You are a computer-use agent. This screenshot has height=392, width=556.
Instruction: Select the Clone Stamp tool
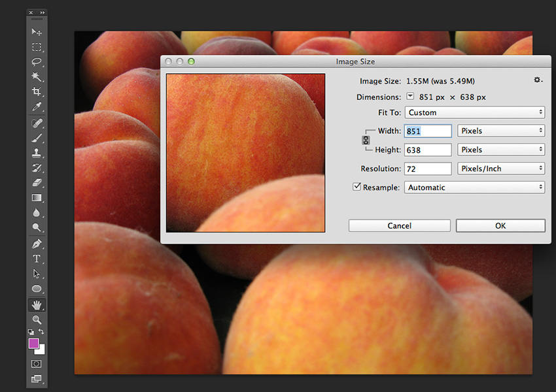(x=37, y=154)
